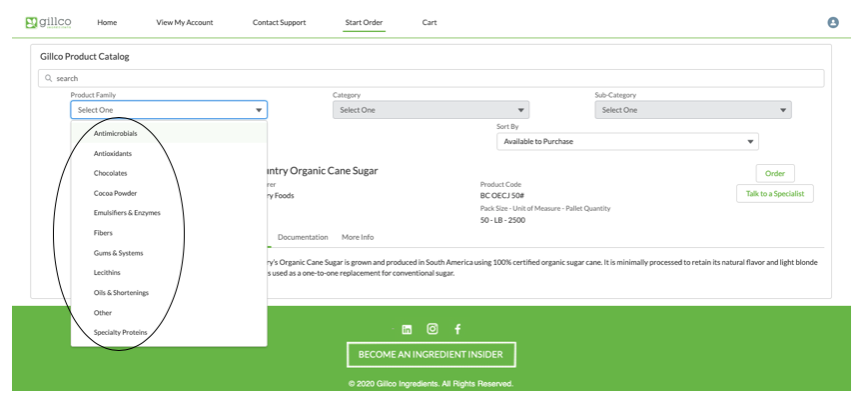Open Gillco Facebook page icon
This screenshot has width=868, height=405.
point(457,329)
